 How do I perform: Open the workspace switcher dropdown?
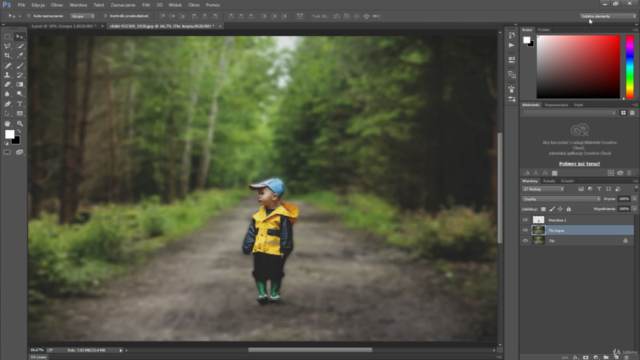pyautogui.click(x=608, y=16)
